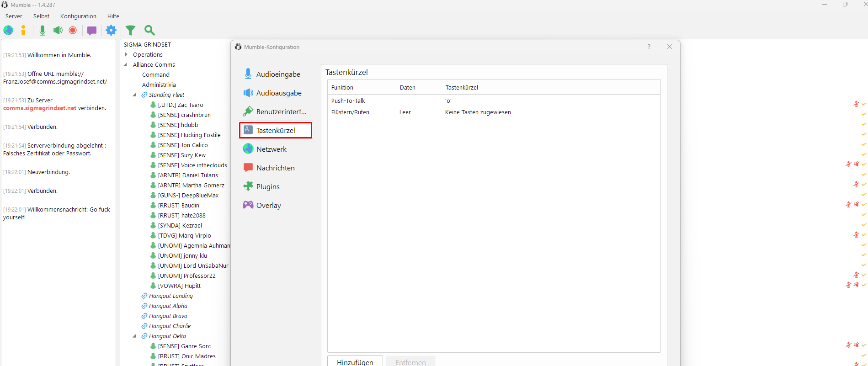
Task: Open the Nachrichten settings page
Action: [x=276, y=168]
